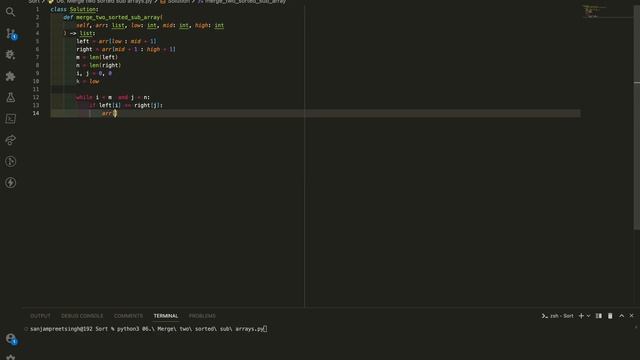Maximize the panel with chevron up

point(622,316)
